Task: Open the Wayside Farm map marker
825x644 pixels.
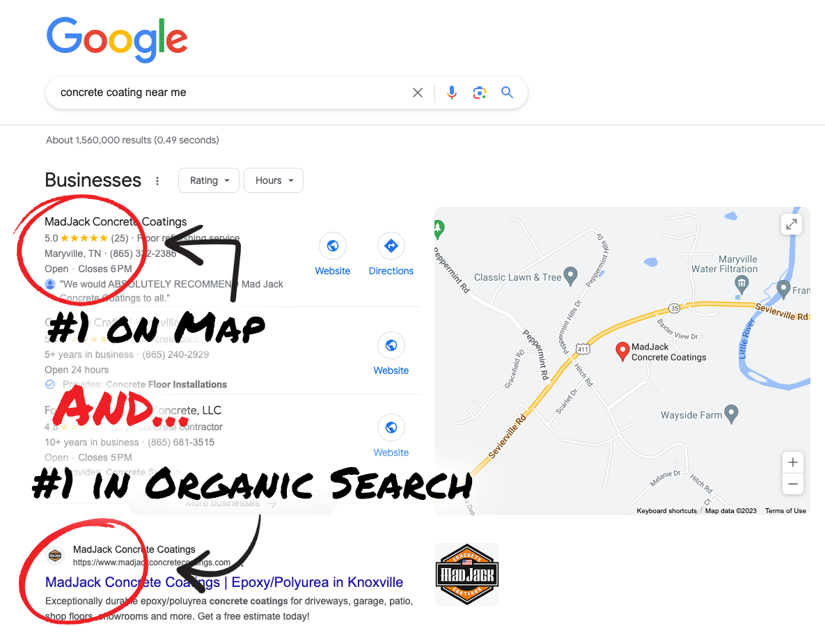Action: tap(731, 414)
